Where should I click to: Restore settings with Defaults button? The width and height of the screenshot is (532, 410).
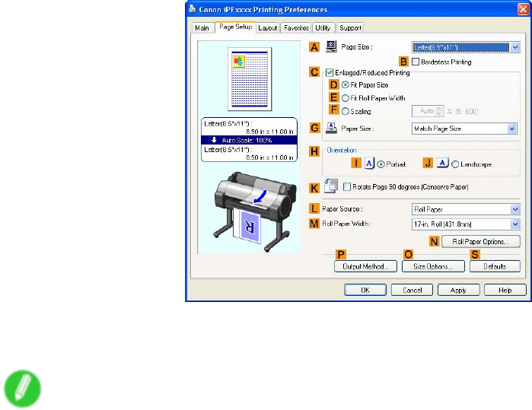pos(495,266)
